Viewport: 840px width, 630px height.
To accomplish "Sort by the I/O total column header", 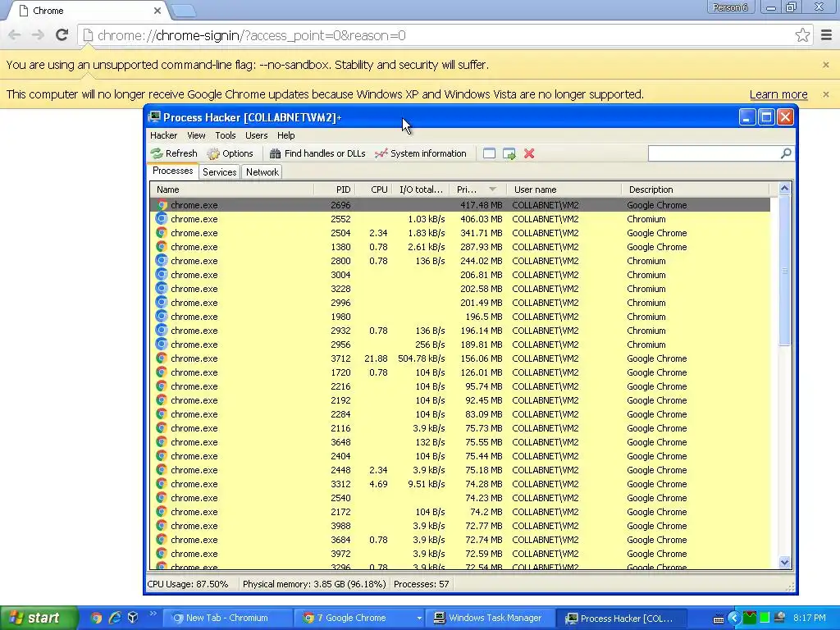I will [x=422, y=189].
